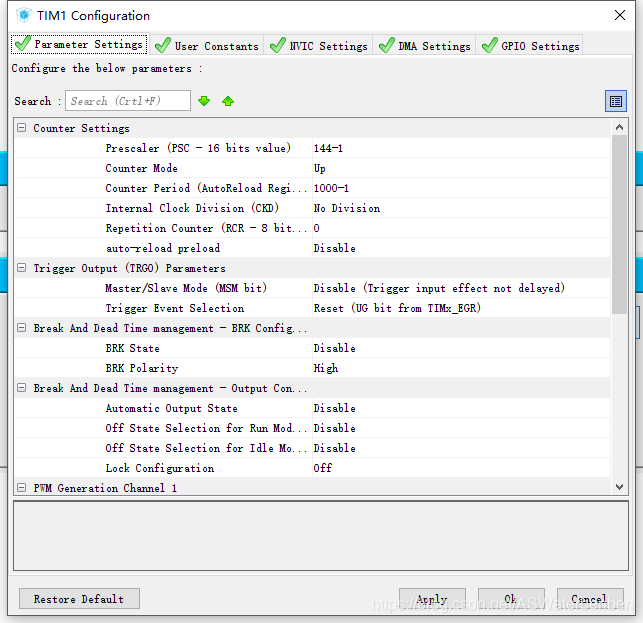
Task: Select the BRK State label
Action: [x=132, y=348]
